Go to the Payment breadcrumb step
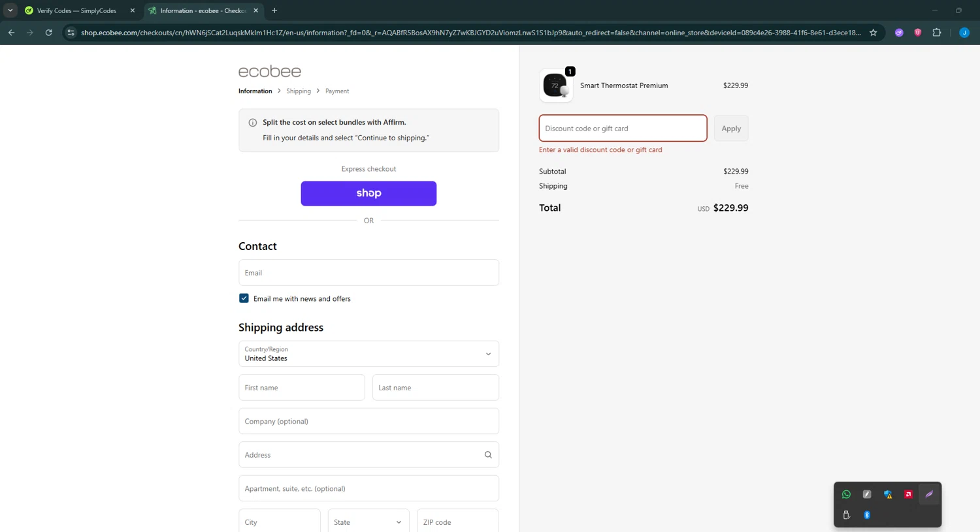 [x=337, y=91]
